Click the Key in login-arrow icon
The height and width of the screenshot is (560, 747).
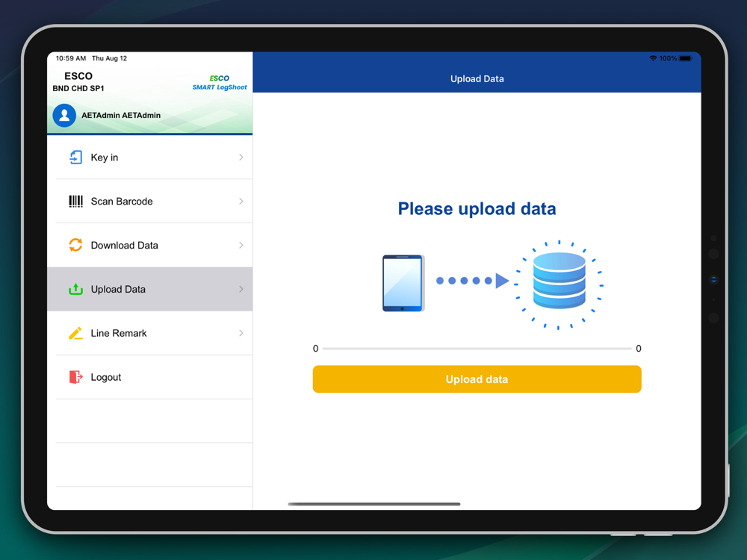(75, 157)
